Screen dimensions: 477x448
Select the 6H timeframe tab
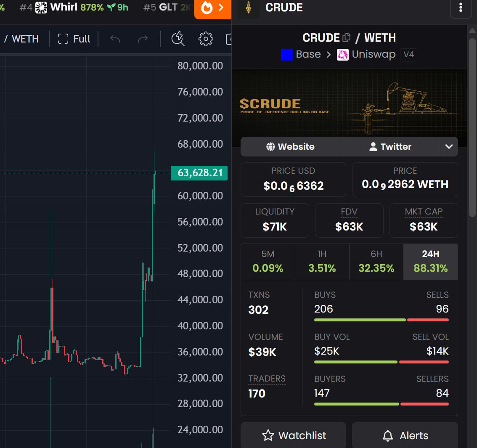pyautogui.click(x=376, y=262)
